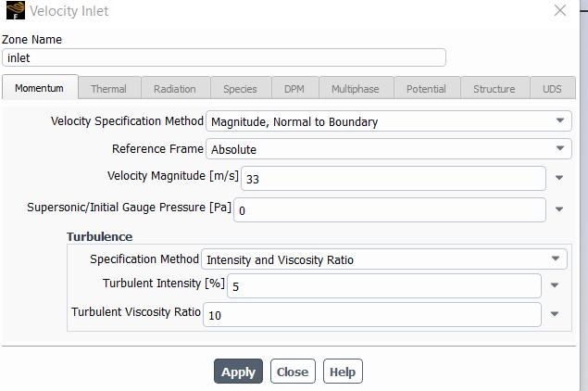Open Velocity Specification Method dropdown
588x391 pixels.
559,120
